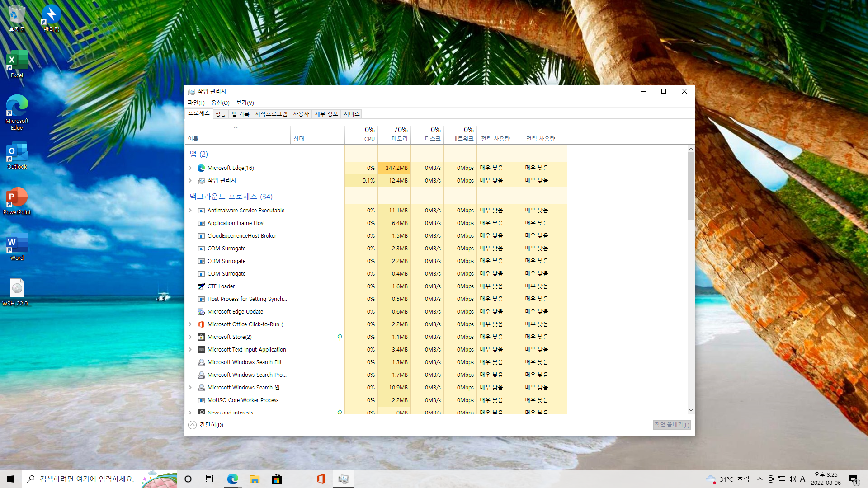Select the Application Frame Host row
Image resolution: width=868 pixels, height=488 pixels.
point(376,223)
